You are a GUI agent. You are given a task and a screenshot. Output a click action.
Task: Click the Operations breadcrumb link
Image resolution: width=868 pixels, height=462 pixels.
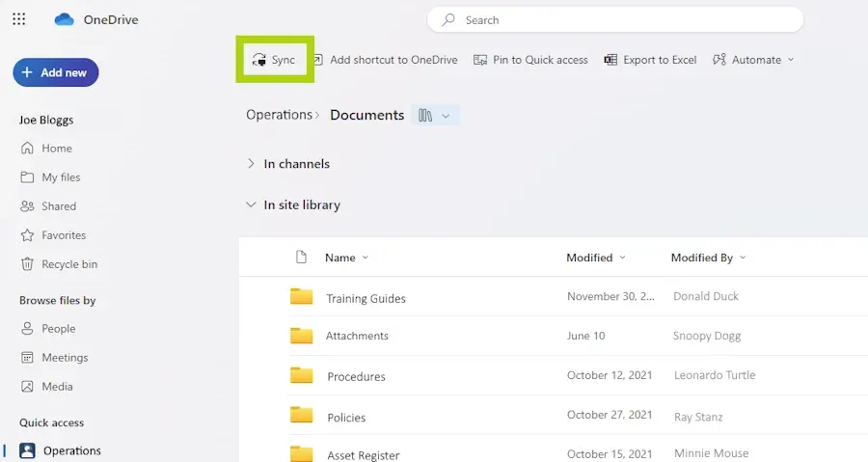tap(279, 115)
